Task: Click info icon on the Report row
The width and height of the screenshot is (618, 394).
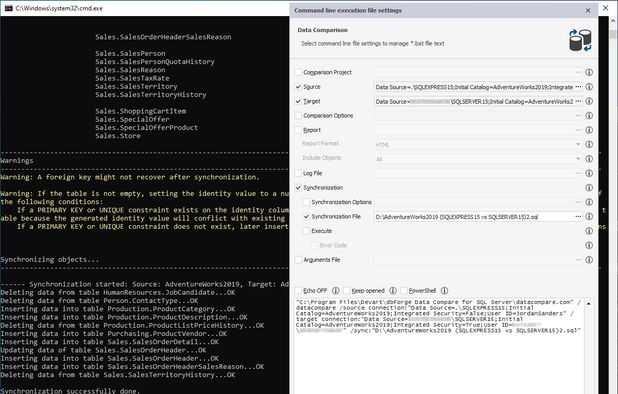Action: (x=589, y=130)
